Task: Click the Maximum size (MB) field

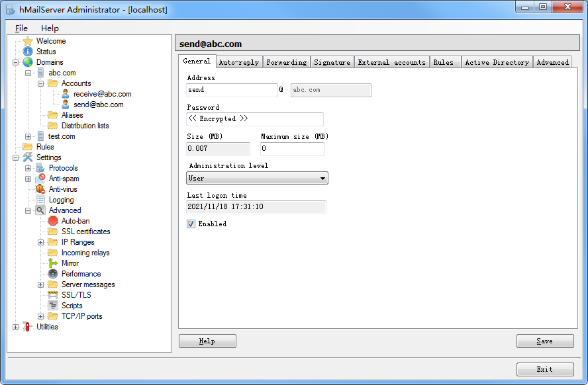Action: point(292,149)
